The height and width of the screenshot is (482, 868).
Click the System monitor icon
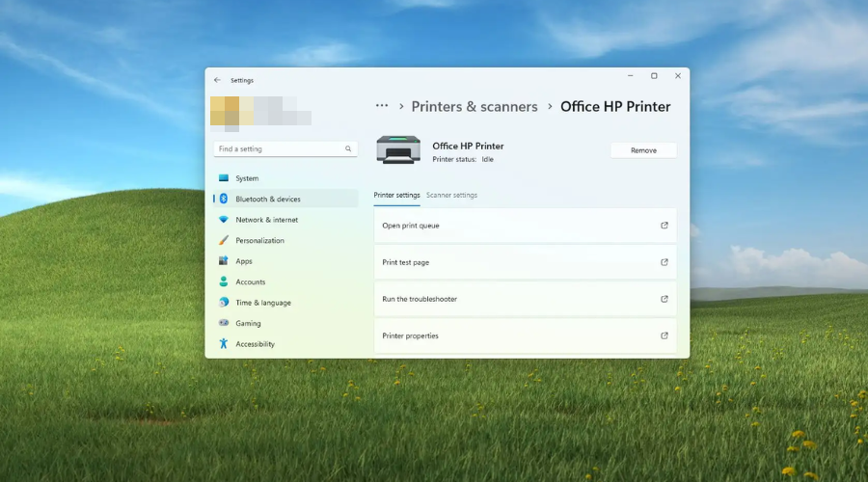coord(224,178)
